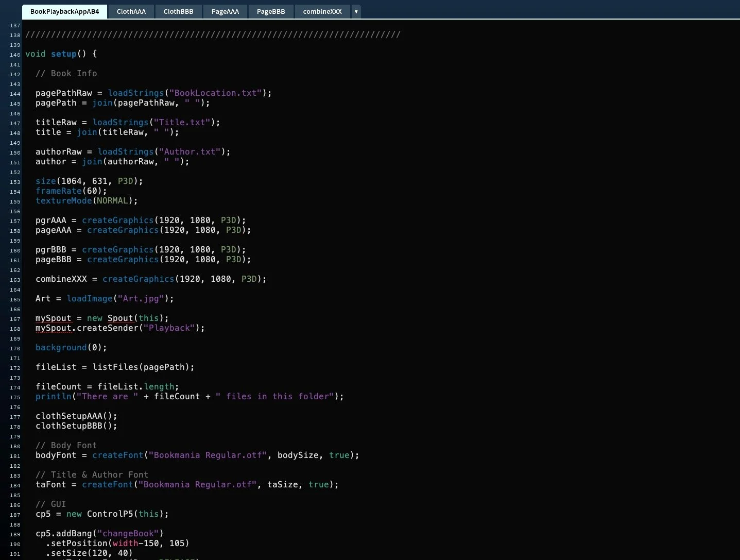The height and width of the screenshot is (560, 740).
Task: Click the setup function name
Action: [x=63, y=54]
